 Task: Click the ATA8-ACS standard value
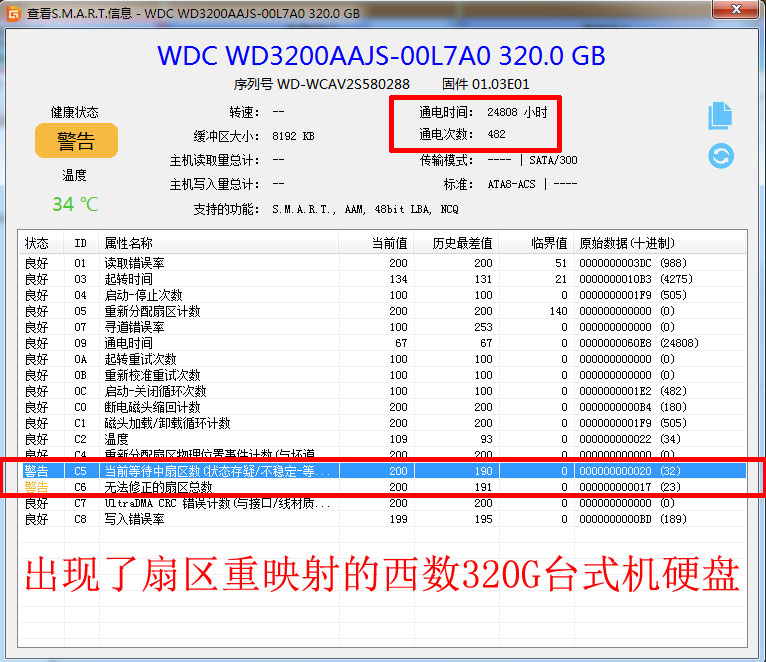[x=511, y=184]
